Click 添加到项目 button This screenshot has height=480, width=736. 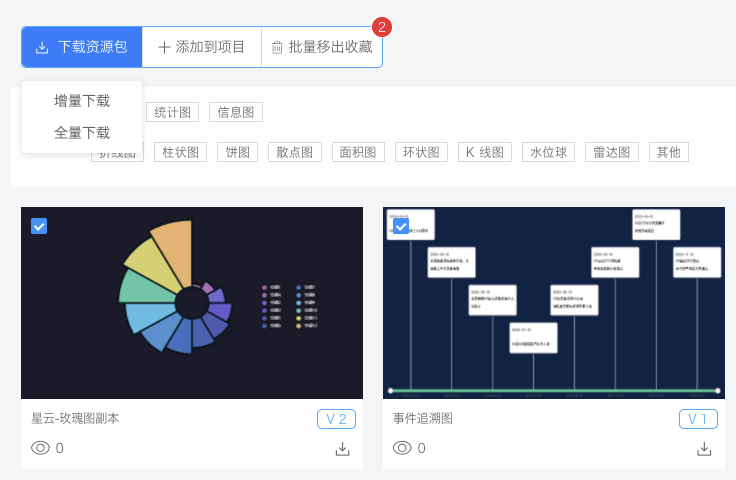click(x=201, y=47)
